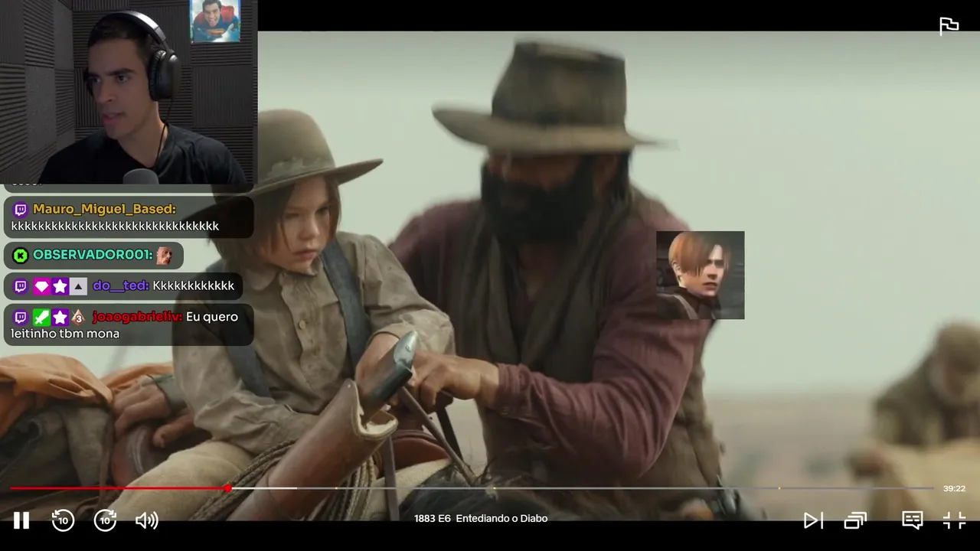980x551 pixels.
Task: Click the streamer webcam overlay
Action: tap(128, 92)
